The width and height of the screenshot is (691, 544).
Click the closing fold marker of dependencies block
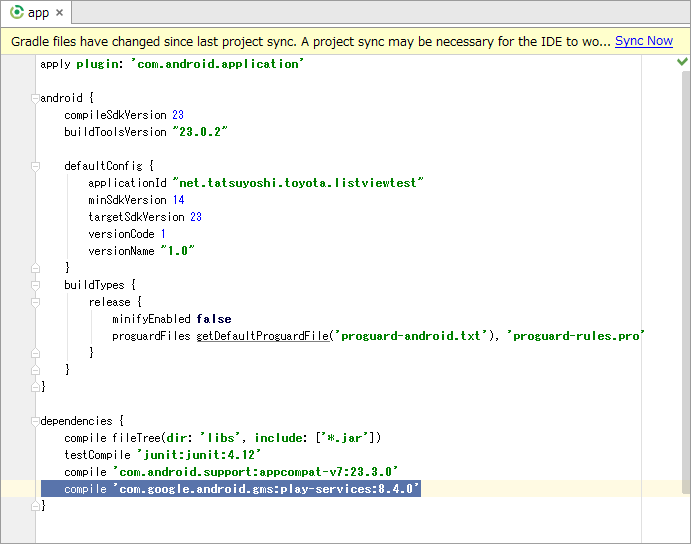click(x=35, y=506)
